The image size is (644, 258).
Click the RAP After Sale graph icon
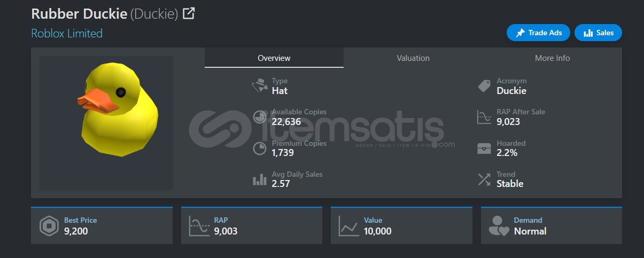pos(484,117)
